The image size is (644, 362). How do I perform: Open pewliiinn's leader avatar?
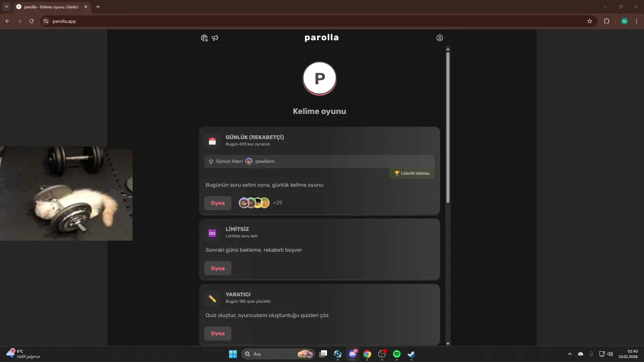click(249, 161)
